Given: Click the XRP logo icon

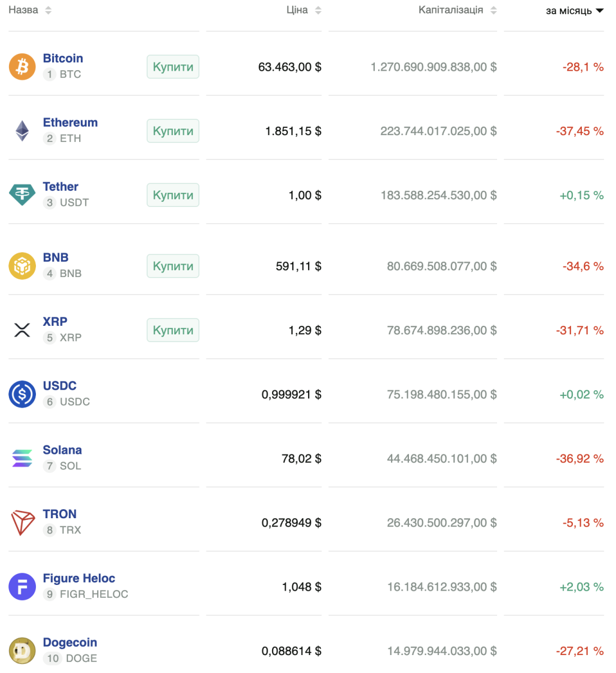Looking at the screenshot, I should (22, 330).
